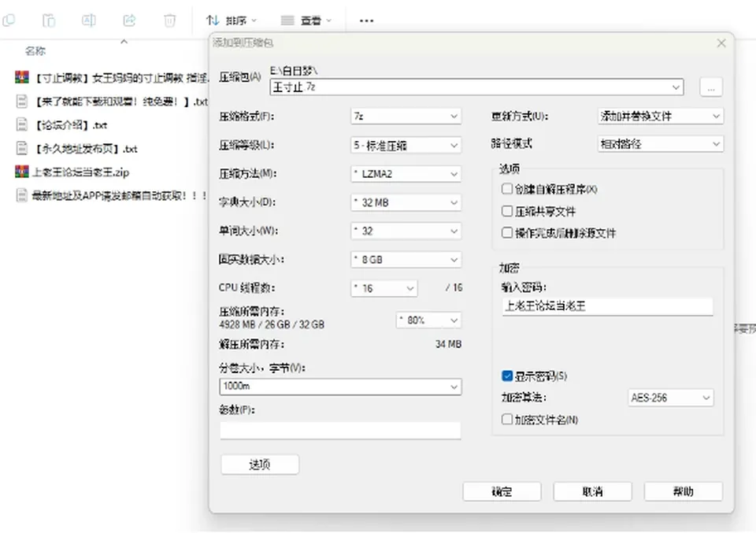Open the 字典大小 dropdown showing 32 MB
Image resolution: width=756 pixels, height=533 pixels.
click(x=406, y=202)
